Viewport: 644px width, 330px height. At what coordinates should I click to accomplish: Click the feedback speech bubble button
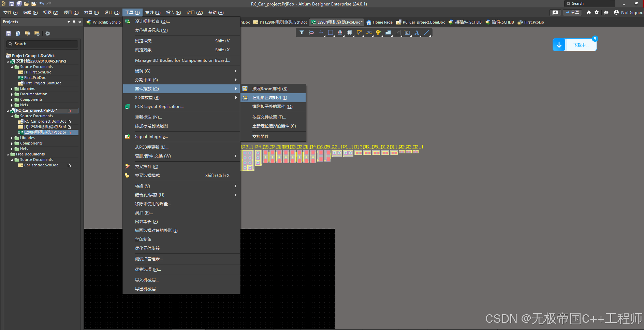555,12
